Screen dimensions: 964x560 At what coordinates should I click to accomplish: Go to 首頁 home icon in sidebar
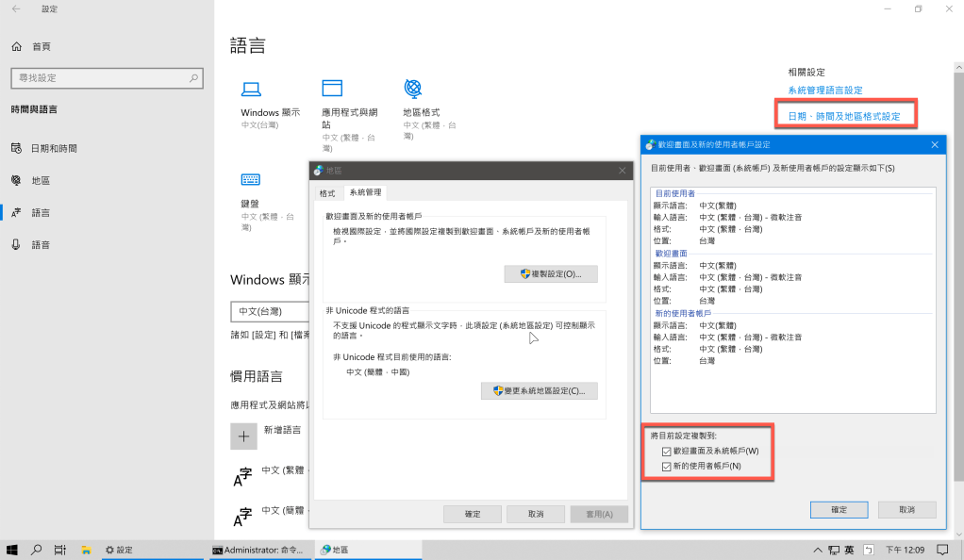pyautogui.click(x=17, y=47)
